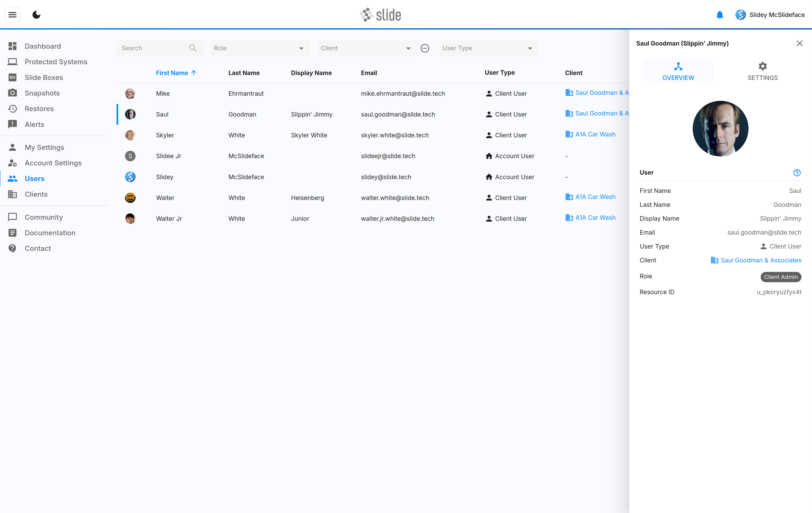Sort by First Name column

coord(172,73)
